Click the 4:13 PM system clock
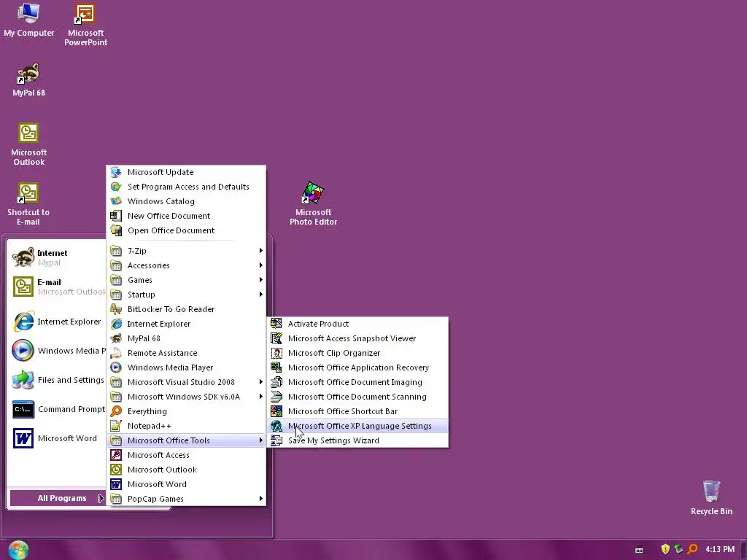Viewport: 747px width, 560px height. pyautogui.click(x=719, y=549)
